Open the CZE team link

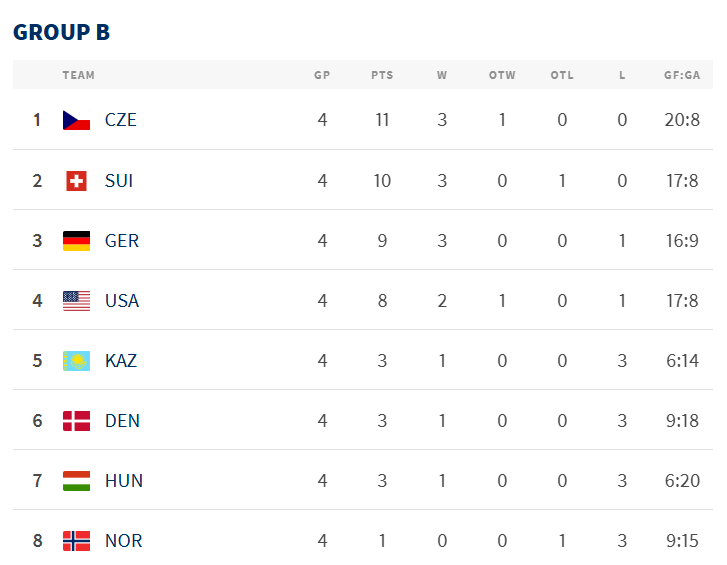(121, 120)
